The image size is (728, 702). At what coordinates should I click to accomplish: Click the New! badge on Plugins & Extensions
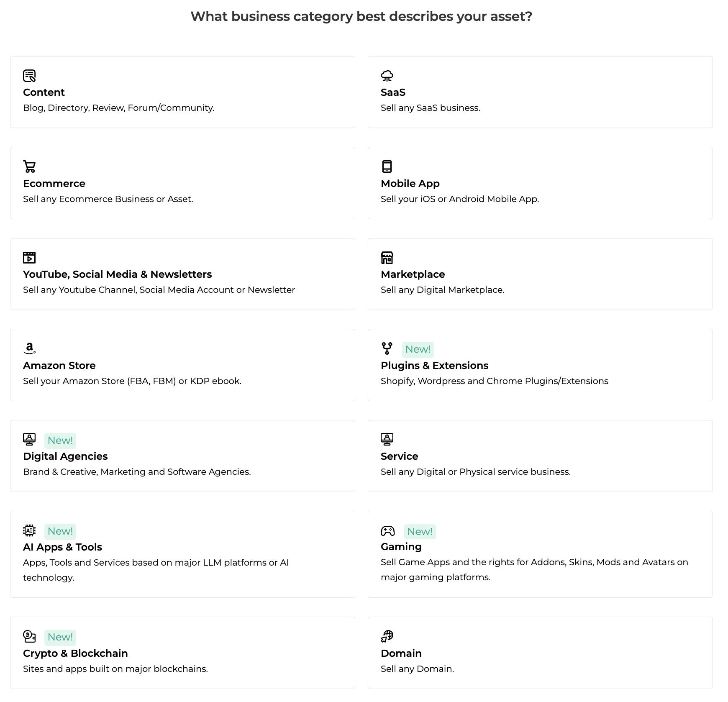pyautogui.click(x=418, y=349)
